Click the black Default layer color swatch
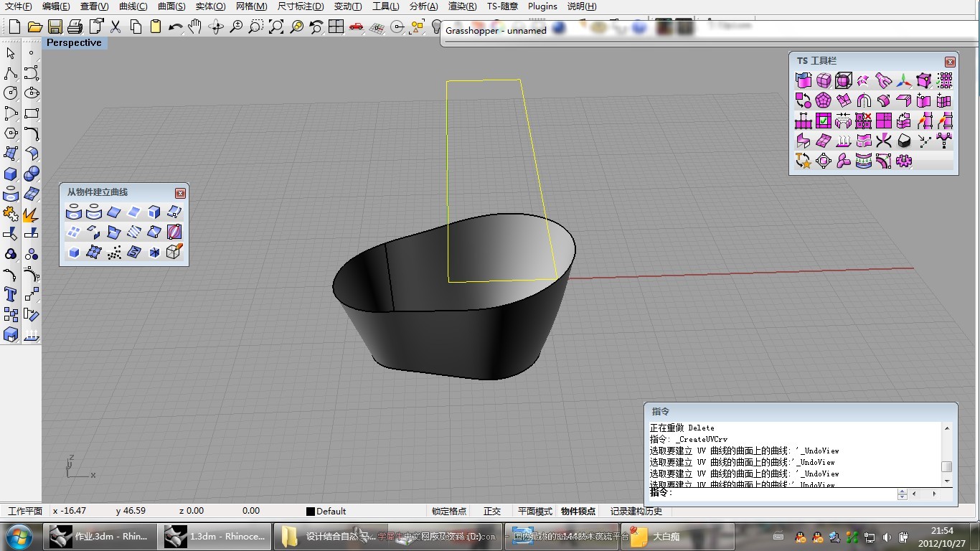 [x=311, y=512]
